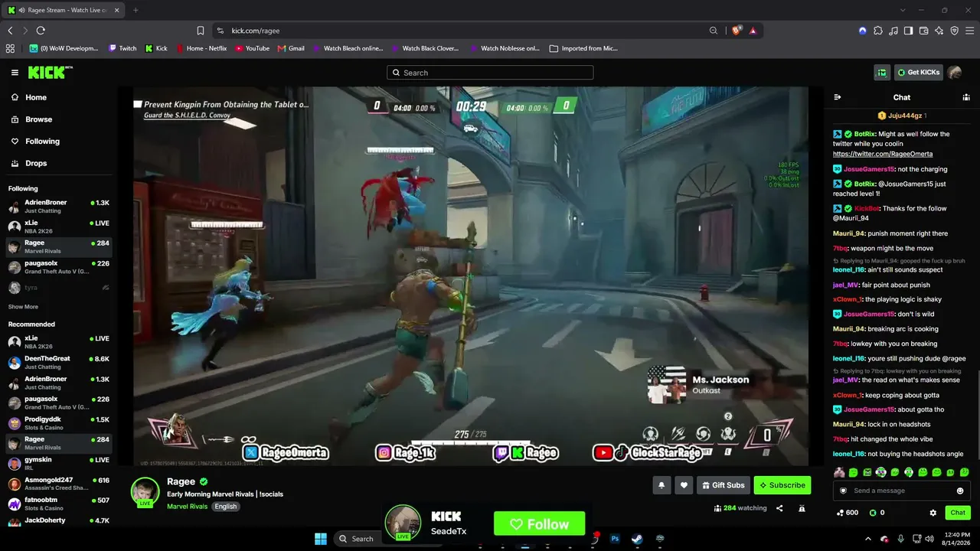This screenshot has width=980, height=551.
Task: Open the chat users list icon
Action: click(966, 97)
